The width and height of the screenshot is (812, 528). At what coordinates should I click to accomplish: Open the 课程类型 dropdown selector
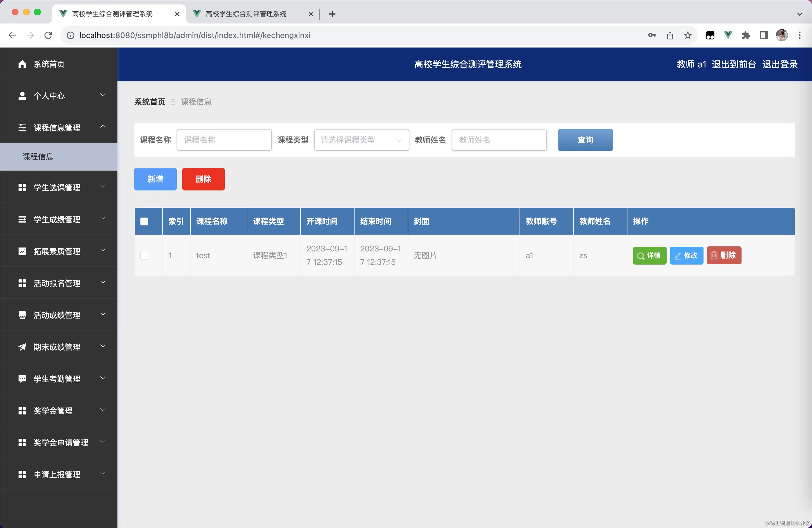click(361, 140)
